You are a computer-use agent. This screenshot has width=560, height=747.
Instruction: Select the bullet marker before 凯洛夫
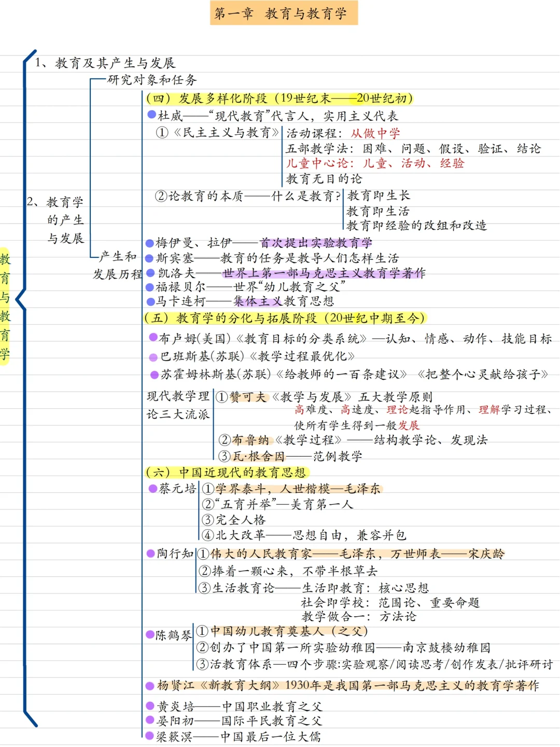click(149, 272)
